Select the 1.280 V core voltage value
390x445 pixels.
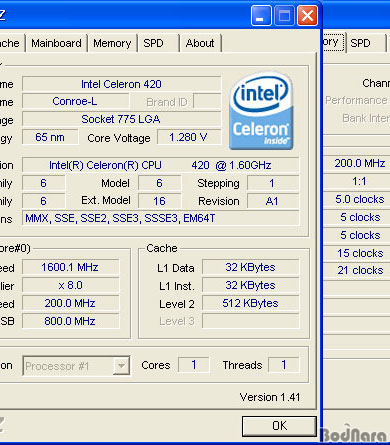pos(189,137)
